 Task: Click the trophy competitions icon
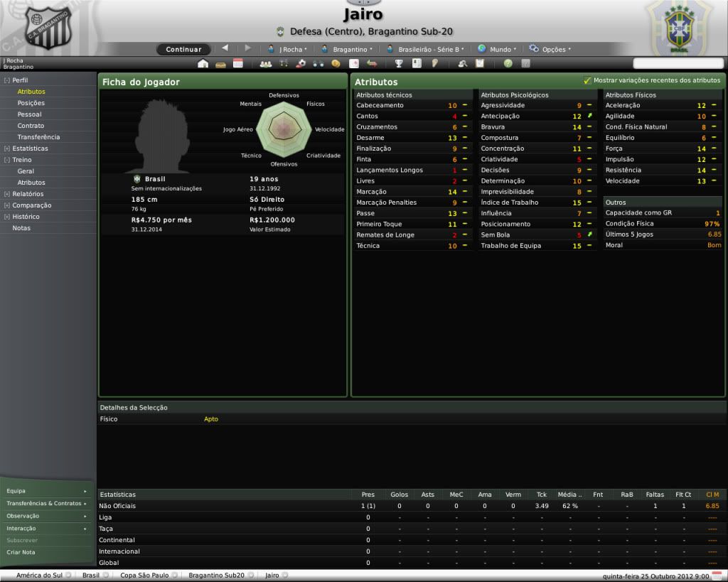pos(399,63)
